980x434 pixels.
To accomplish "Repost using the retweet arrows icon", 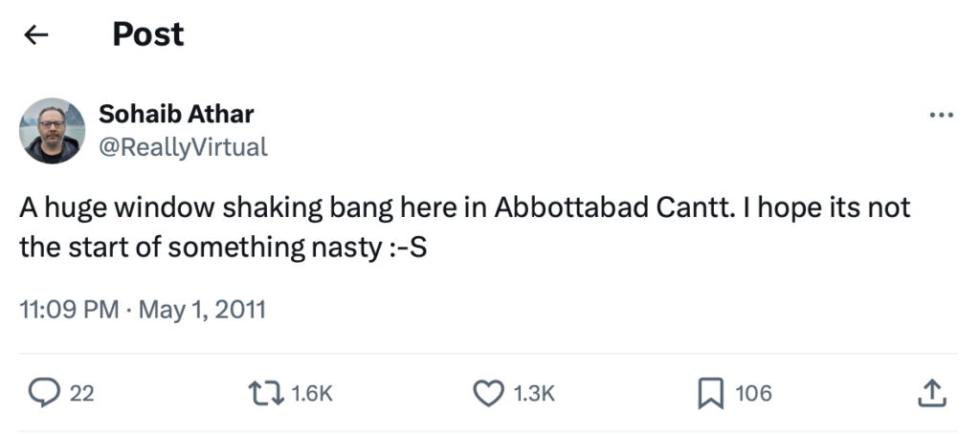I will tap(264, 393).
